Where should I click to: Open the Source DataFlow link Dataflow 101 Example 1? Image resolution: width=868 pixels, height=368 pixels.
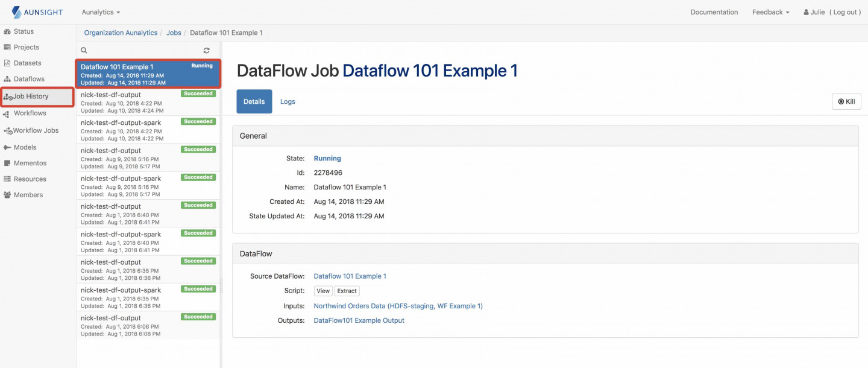coord(350,276)
